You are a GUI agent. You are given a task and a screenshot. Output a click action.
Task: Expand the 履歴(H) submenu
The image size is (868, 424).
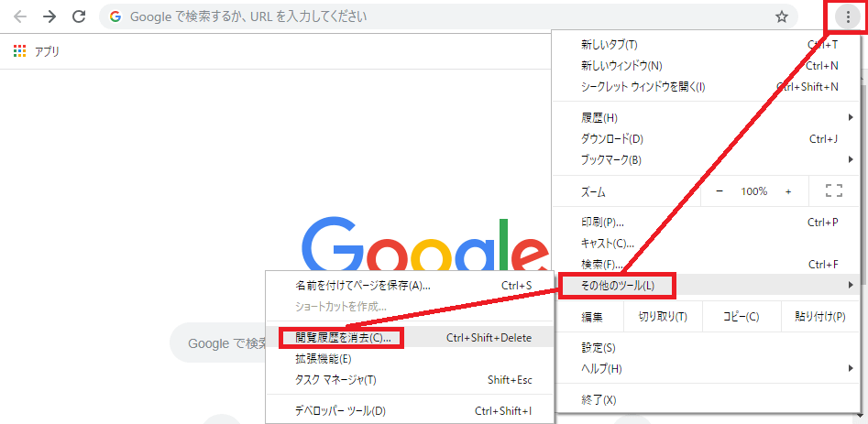pos(705,118)
